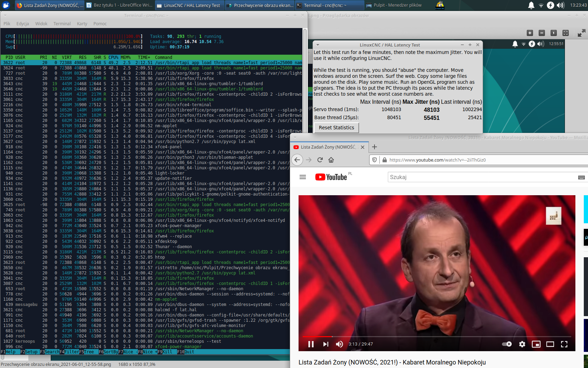Screen dimensions: 588x368
Task: Skip to next video in YouTube player
Action: [x=325, y=344]
